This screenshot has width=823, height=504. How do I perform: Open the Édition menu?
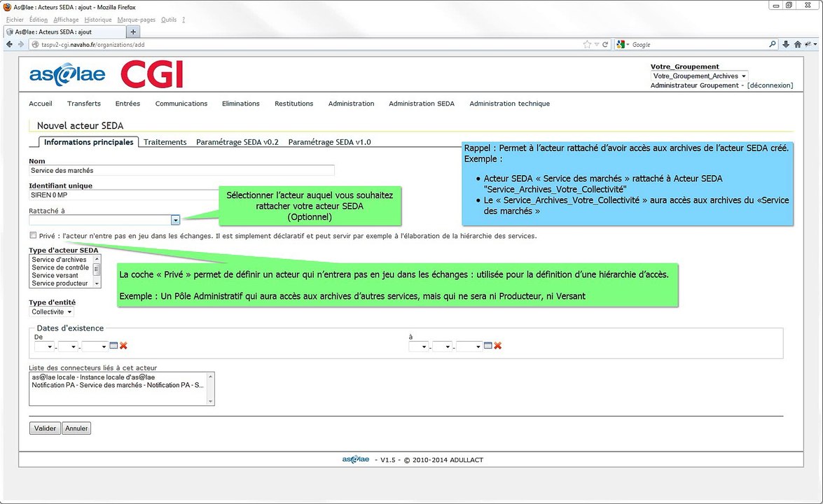click(39, 20)
